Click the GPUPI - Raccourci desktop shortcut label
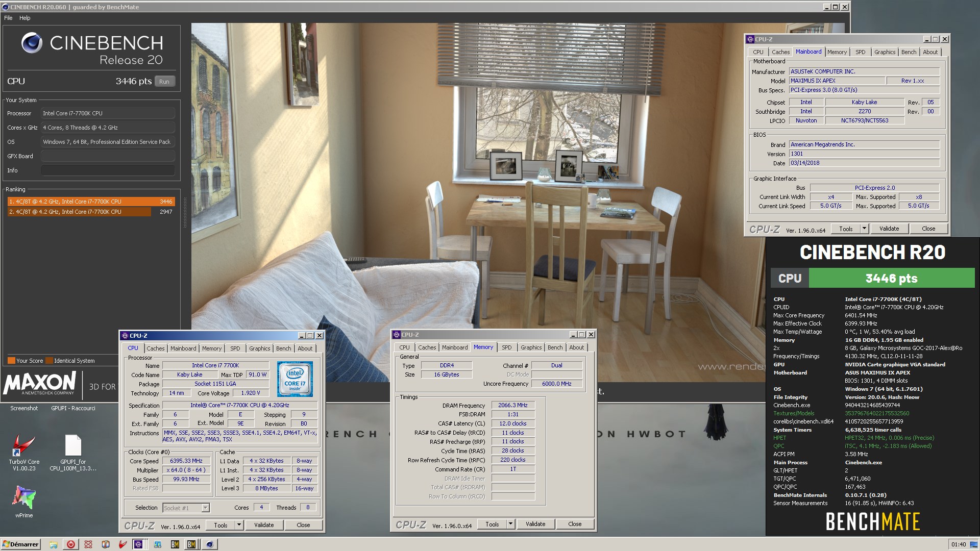This screenshot has height=551, width=980. click(73, 408)
